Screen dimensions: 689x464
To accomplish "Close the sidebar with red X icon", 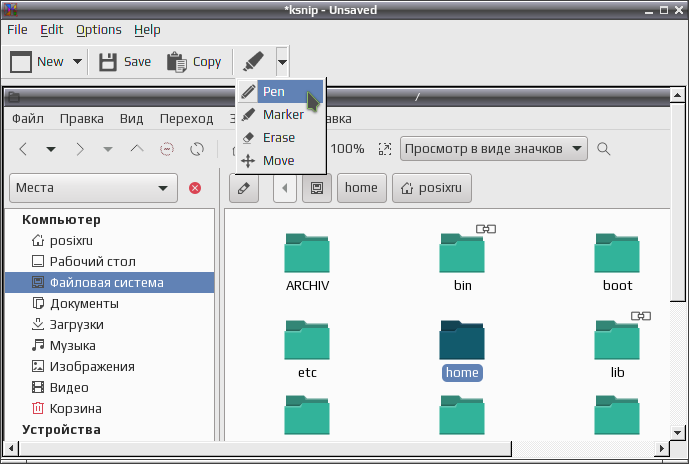I will coord(195,188).
